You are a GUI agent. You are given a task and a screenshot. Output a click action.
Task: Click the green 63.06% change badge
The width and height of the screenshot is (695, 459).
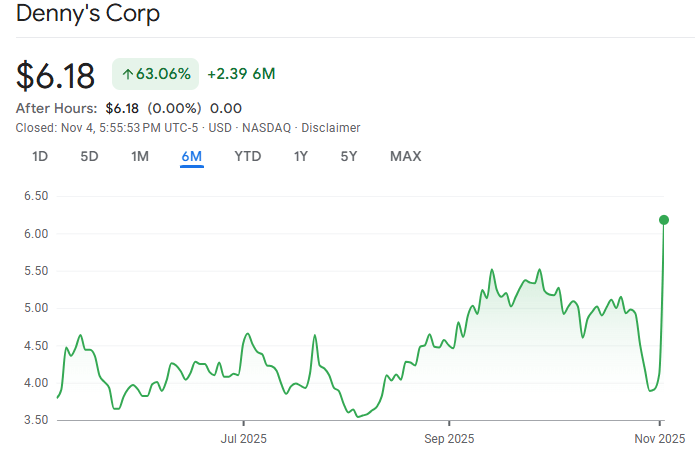tap(155, 74)
